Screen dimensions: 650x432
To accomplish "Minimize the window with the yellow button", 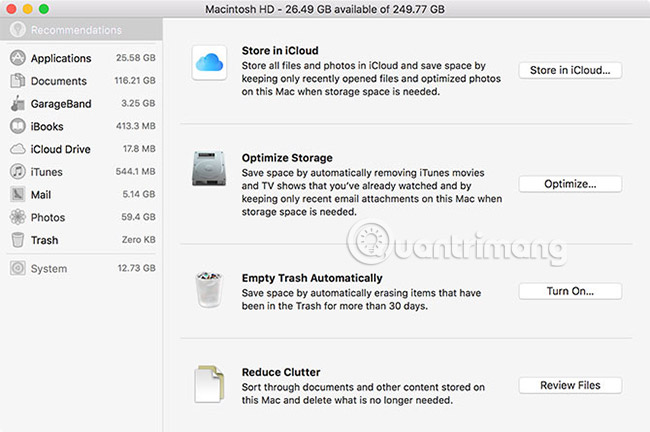I will (x=27, y=9).
